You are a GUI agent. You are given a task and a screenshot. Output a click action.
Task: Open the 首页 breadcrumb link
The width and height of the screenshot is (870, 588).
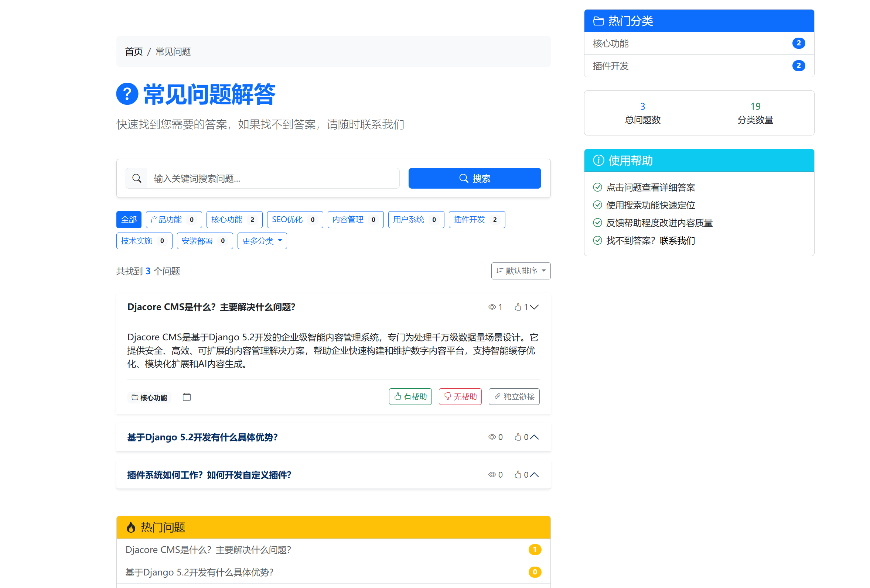pos(134,52)
